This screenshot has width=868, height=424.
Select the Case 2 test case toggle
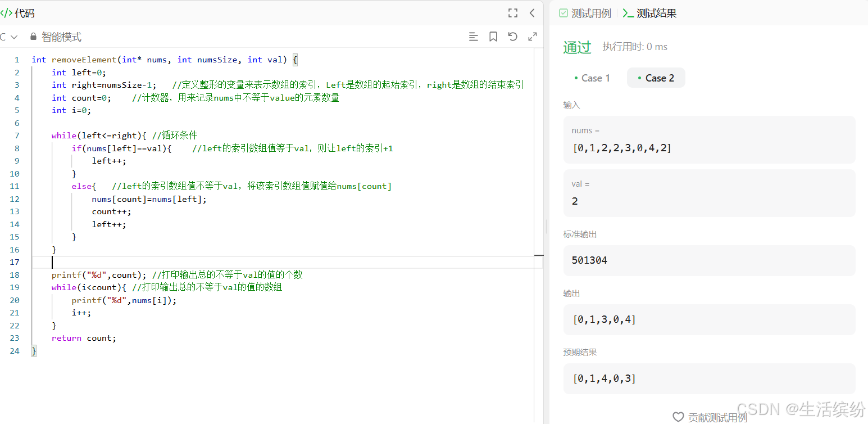[x=656, y=78]
